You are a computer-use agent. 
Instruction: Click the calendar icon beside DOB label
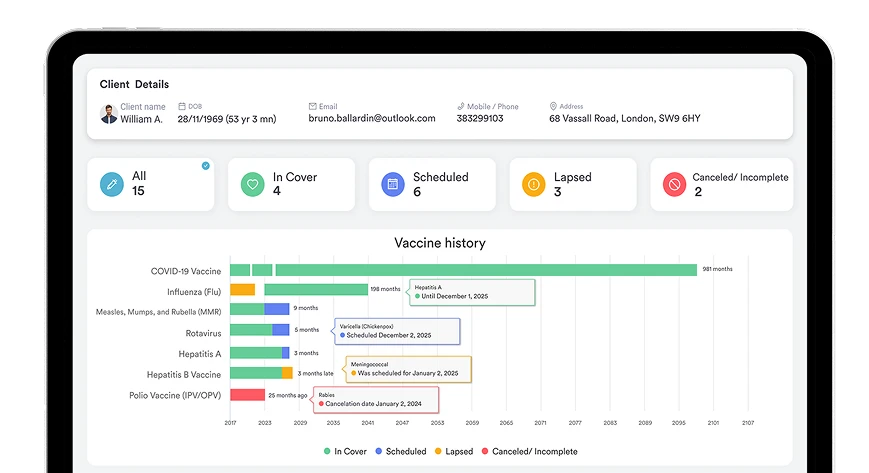pos(182,106)
